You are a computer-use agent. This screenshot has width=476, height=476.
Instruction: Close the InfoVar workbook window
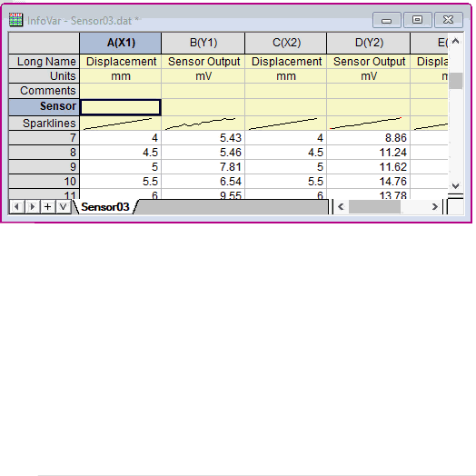tap(449, 20)
